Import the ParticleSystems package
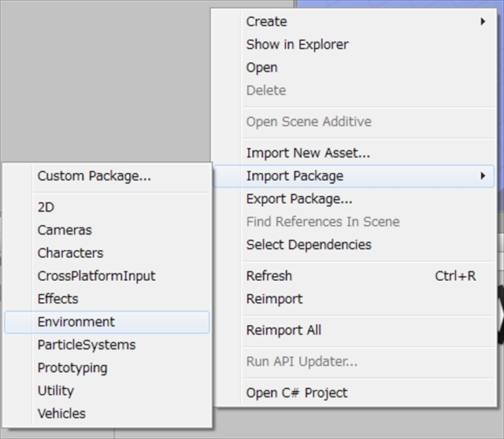The width and height of the screenshot is (504, 439). (86, 345)
